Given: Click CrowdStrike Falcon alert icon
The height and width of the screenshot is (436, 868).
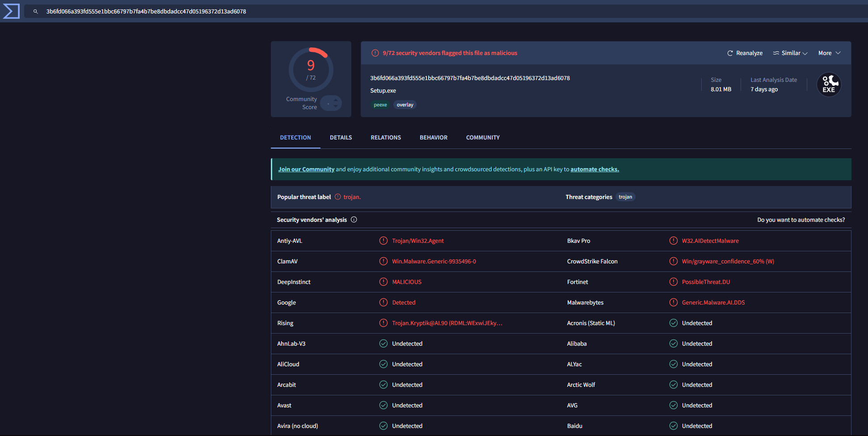Looking at the screenshot, I should [674, 261].
